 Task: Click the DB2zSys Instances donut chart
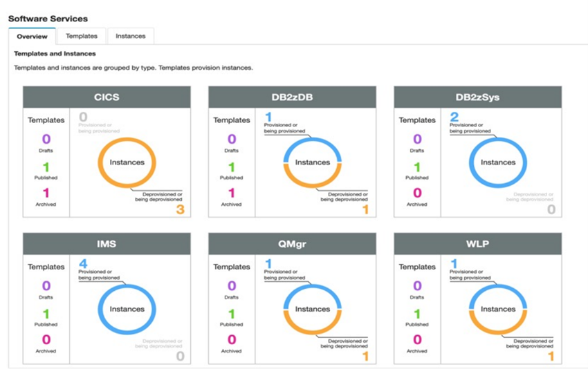point(498,162)
